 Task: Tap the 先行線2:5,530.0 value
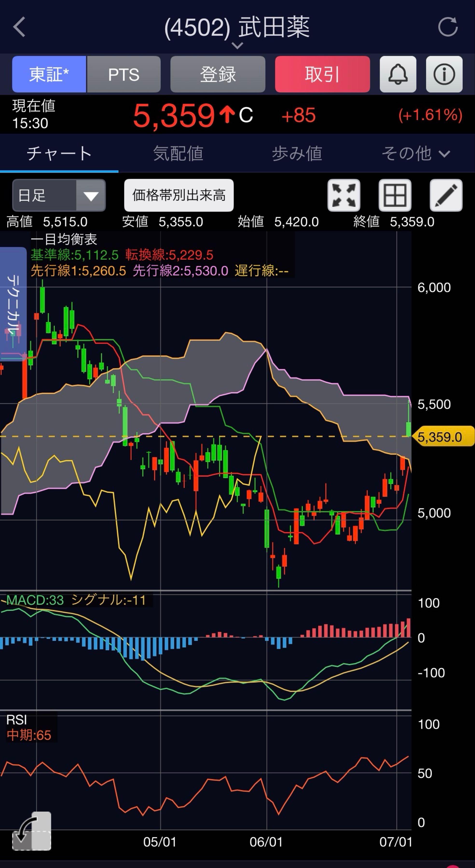[x=180, y=271]
